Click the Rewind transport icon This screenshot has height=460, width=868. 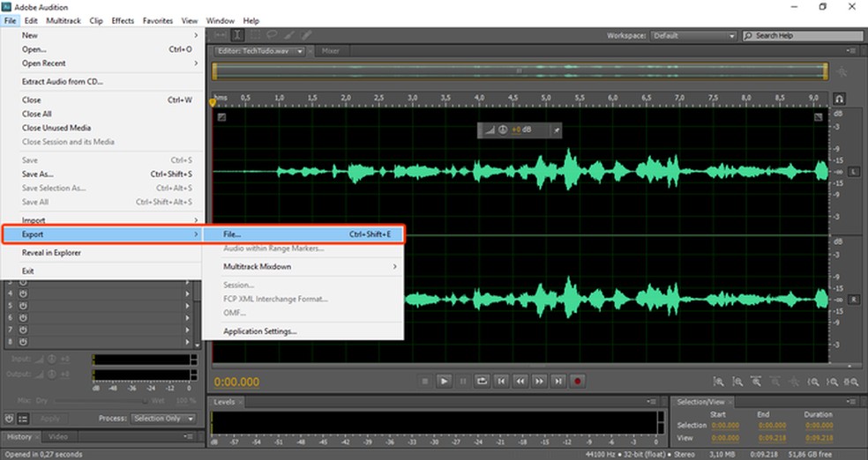tap(520, 382)
